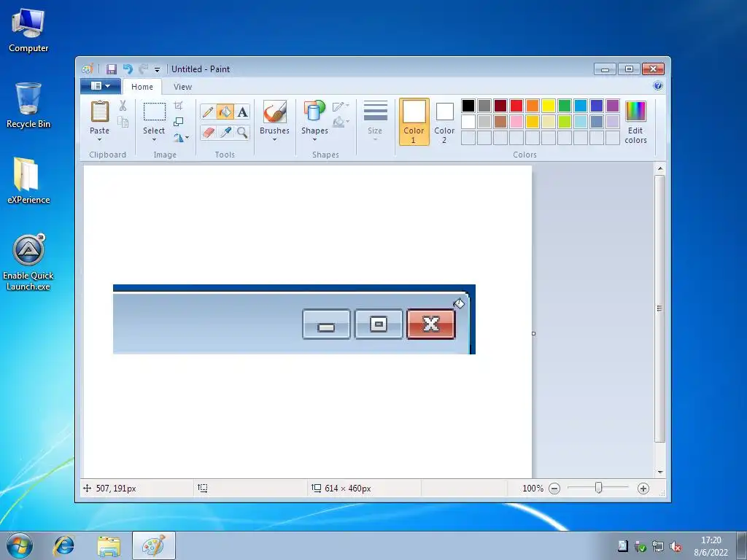Click the Brushes tool icon
The width and height of the screenshot is (747, 560).
pos(274,112)
